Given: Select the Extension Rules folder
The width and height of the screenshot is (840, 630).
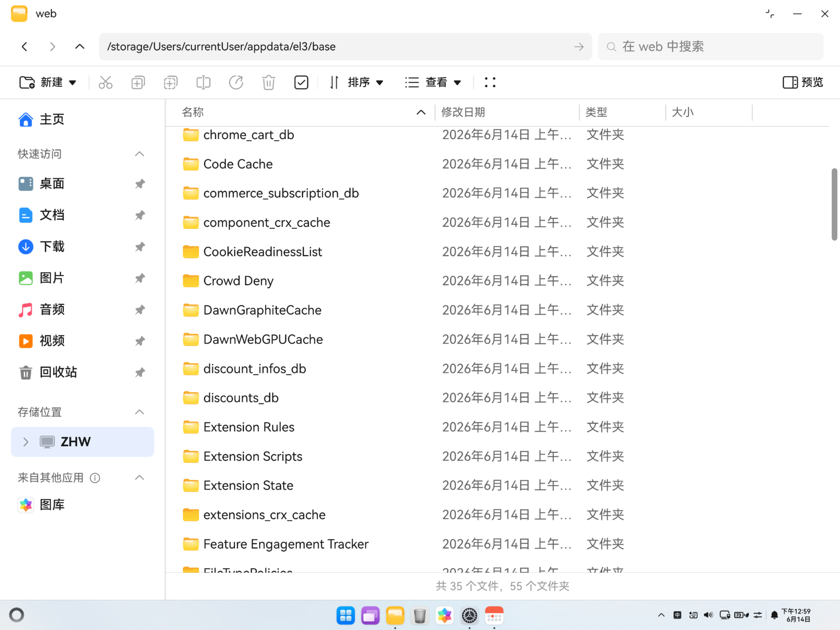Looking at the screenshot, I should coord(497,427).
